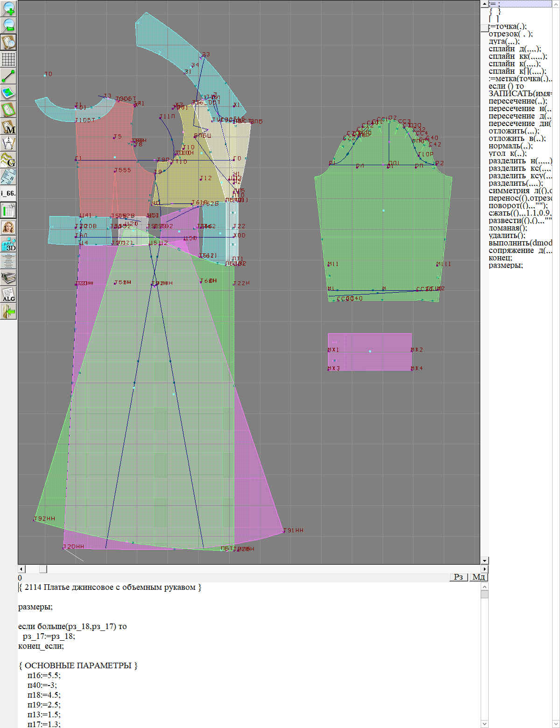Image resolution: width=560 pixels, height=728 pixels.
Task: Select the line segment measure tool
Action: coord(8,76)
